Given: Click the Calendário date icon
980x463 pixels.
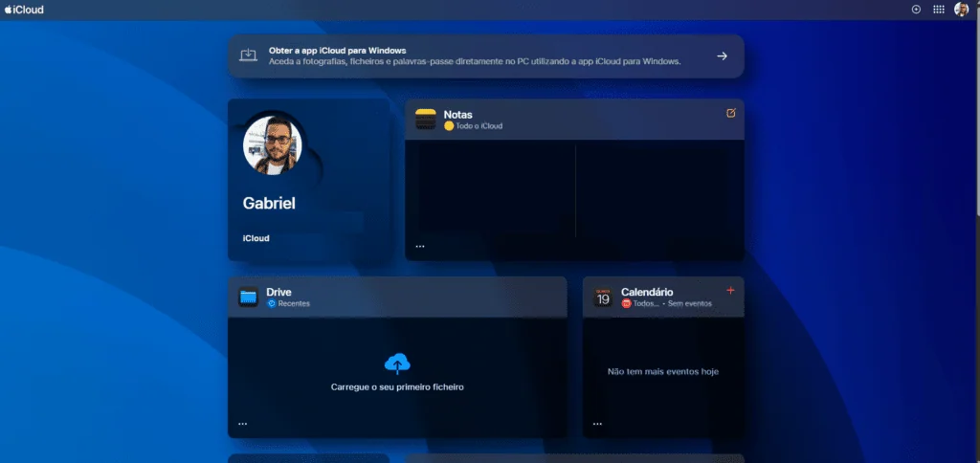Looking at the screenshot, I should tap(603, 297).
